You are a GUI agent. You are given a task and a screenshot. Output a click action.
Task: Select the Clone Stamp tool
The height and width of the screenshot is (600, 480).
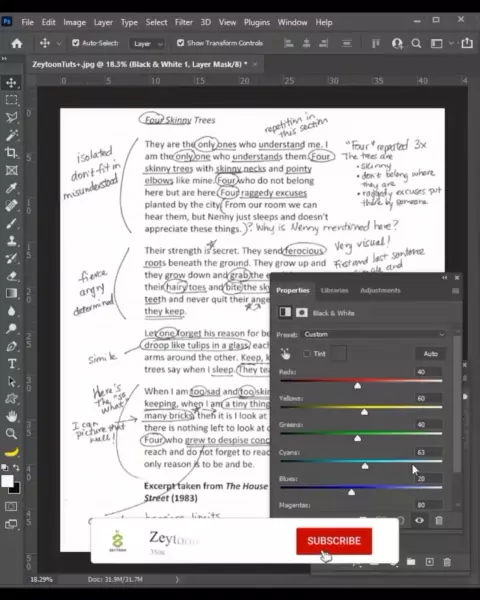[11, 241]
